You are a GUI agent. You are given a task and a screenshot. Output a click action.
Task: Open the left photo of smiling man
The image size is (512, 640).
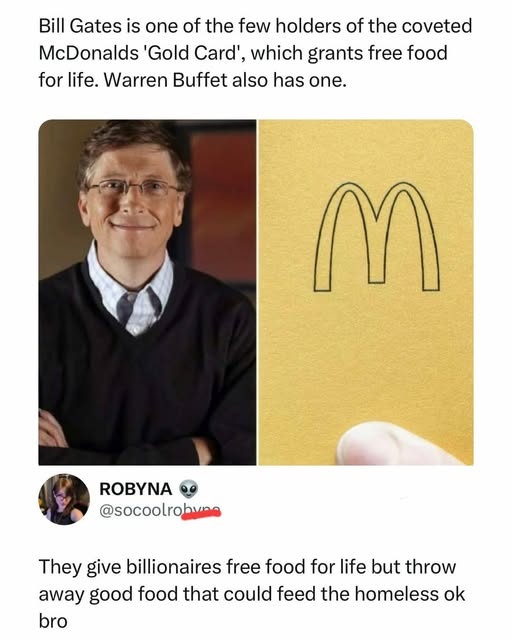147,292
